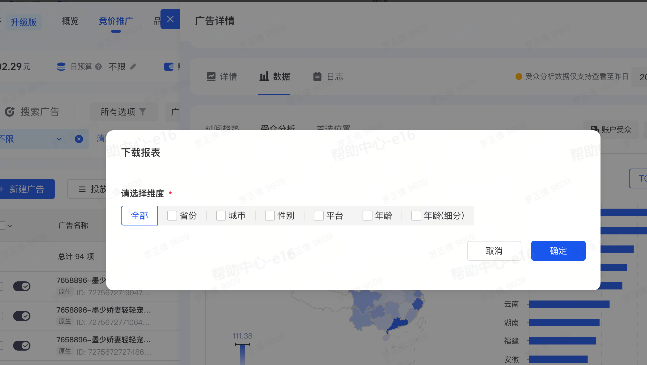Check the 城市 dimension checkbox
The width and height of the screenshot is (647, 365).
[x=221, y=215]
